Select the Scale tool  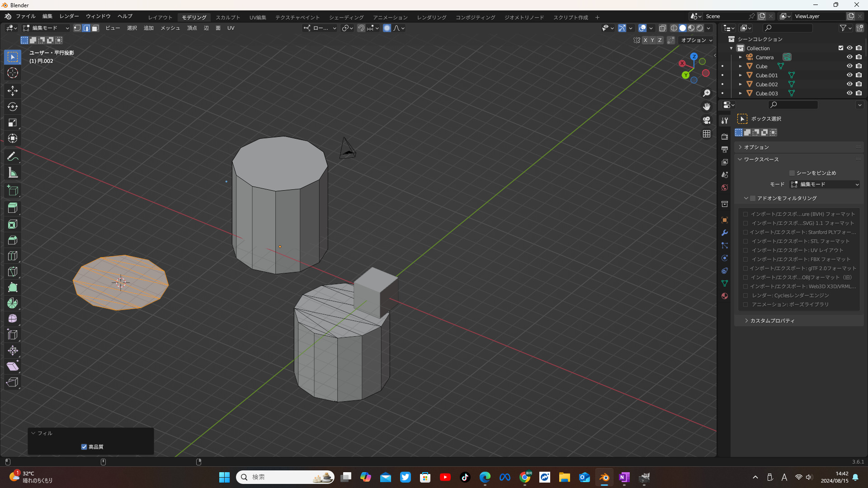pos(13,122)
